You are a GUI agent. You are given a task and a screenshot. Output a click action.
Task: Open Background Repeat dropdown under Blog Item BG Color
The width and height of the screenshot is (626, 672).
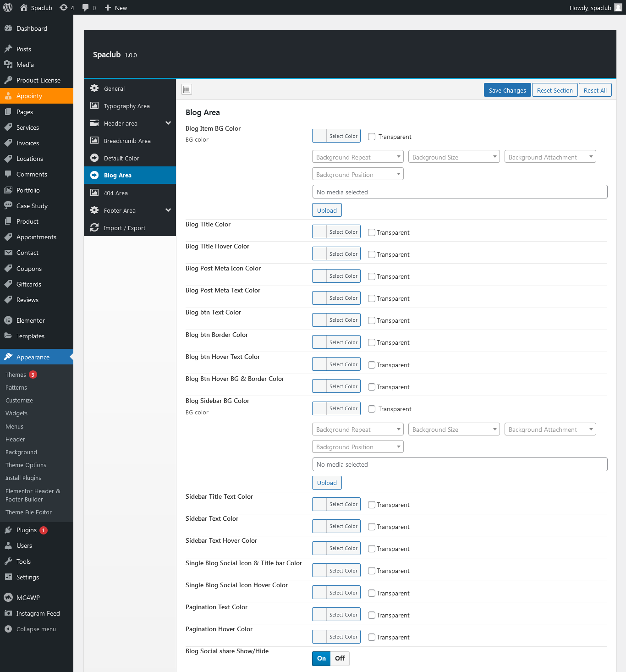(358, 157)
